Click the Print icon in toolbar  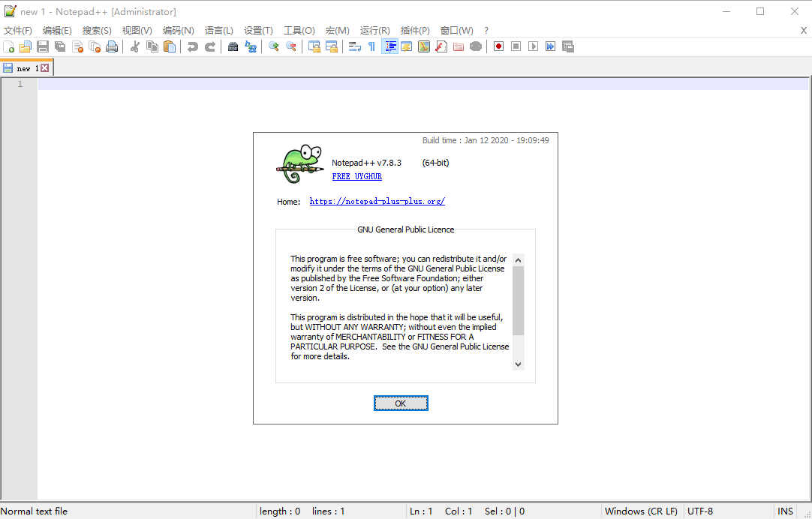click(112, 46)
